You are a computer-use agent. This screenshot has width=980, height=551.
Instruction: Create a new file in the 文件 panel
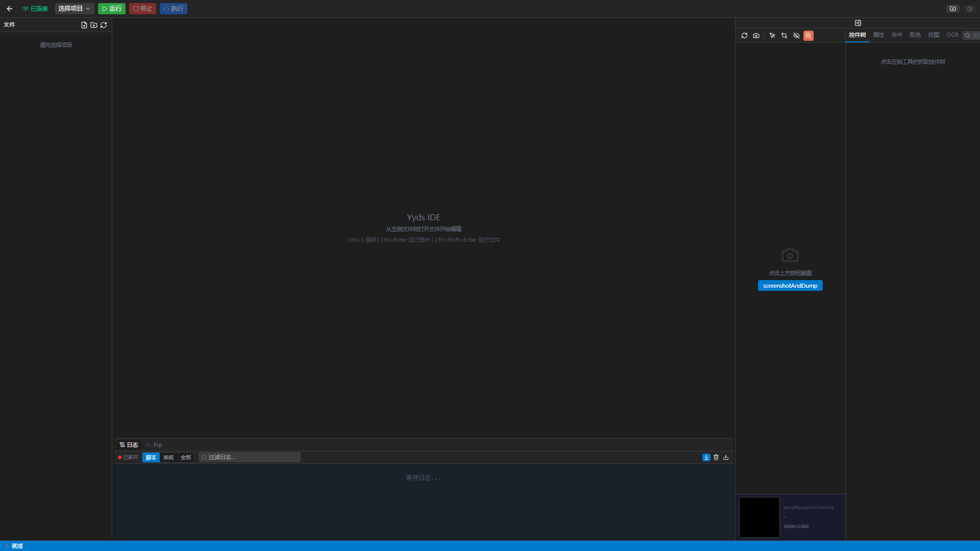coord(84,25)
